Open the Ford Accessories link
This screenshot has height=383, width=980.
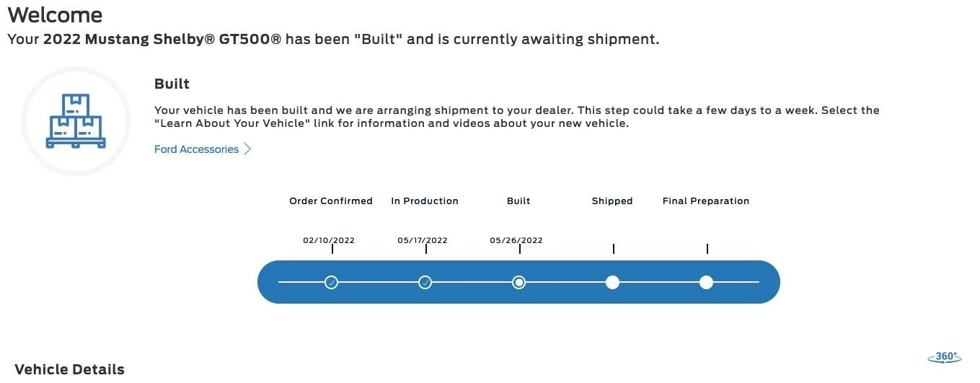pos(196,149)
